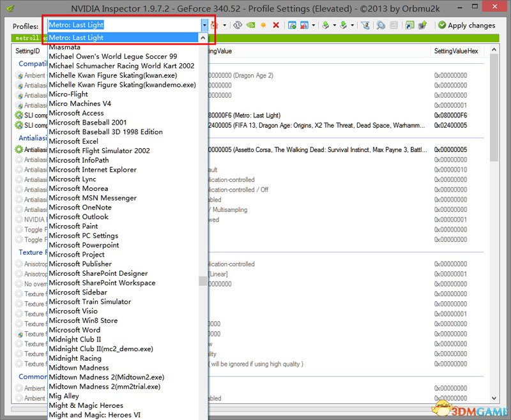The height and width of the screenshot is (420, 511).
Task: Delete the current profile with the red X
Action: (276, 25)
